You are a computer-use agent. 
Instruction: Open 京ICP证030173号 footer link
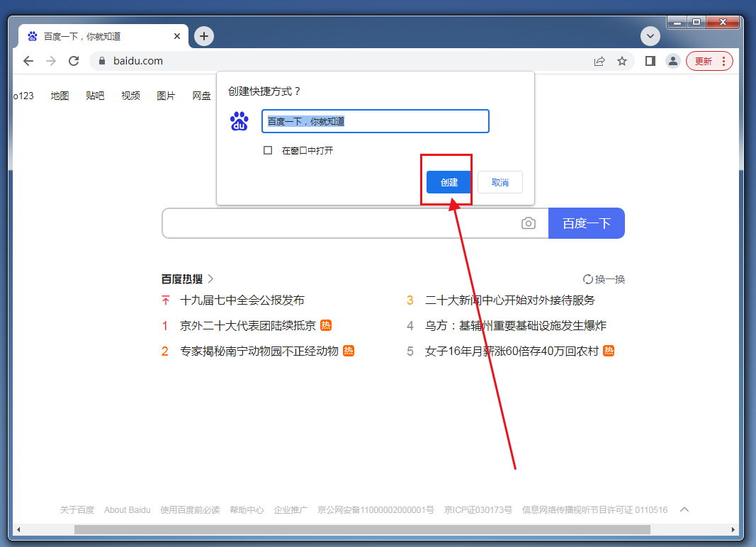click(478, 510)
